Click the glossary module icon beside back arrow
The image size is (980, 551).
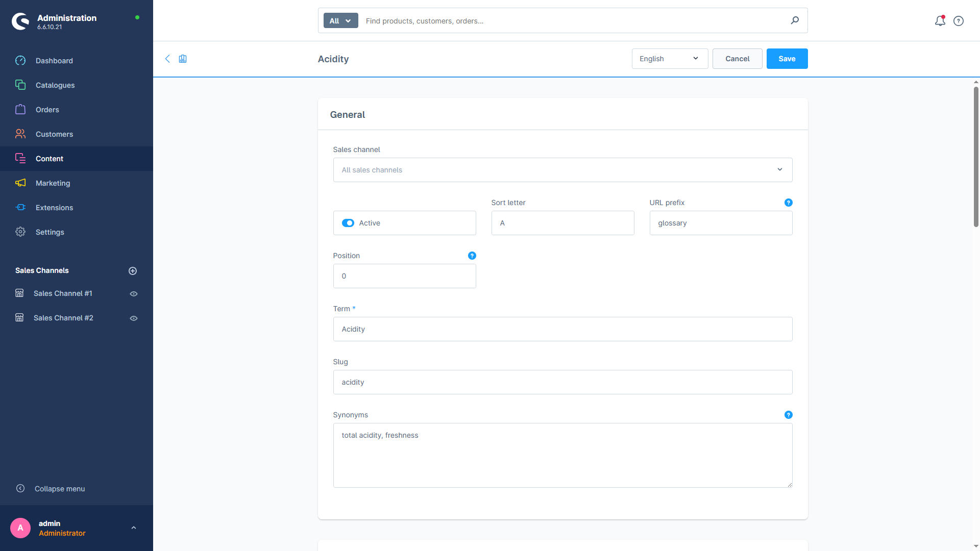(x=183, y=59)
